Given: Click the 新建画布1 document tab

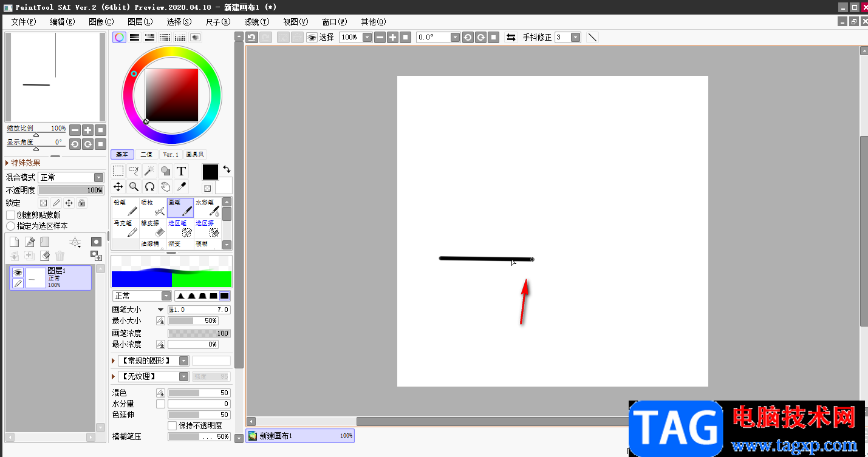Looking at the screenshot, I should [300, 436].
